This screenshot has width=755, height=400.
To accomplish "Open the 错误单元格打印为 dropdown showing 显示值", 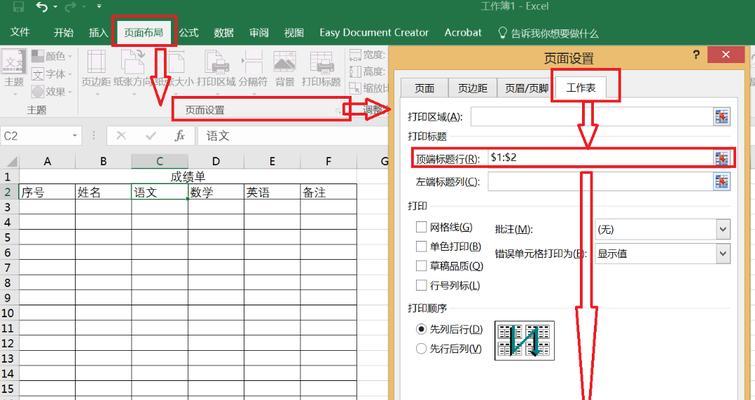I will click(663, 254).
